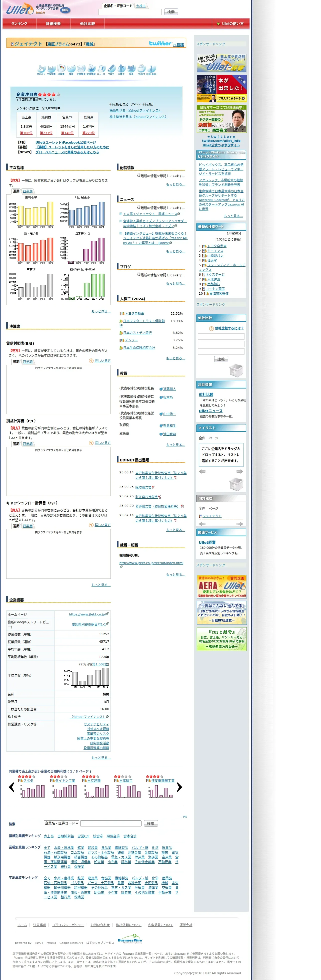Open Ulletの使い方 guide menu
The height and width of the screenshot is (980, 321).
[230, 23]
